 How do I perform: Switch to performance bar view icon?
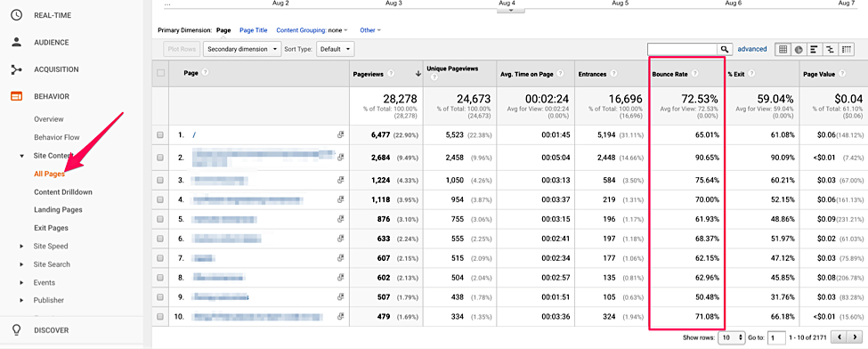[x=815, y=49]
